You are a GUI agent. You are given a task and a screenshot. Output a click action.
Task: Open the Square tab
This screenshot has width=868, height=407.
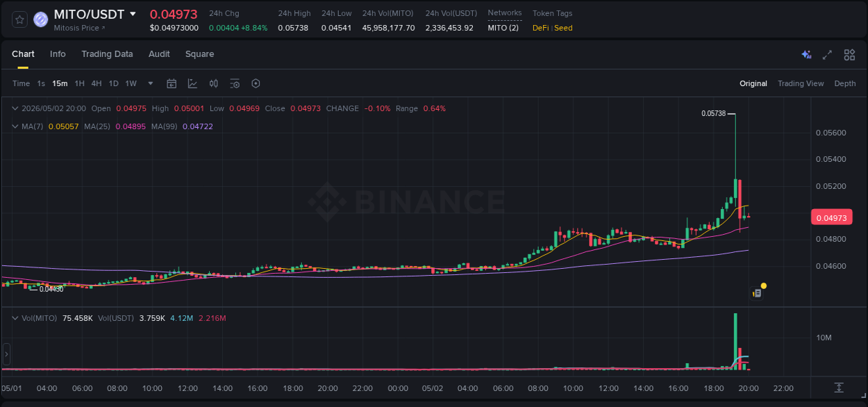[x=199, y=54]
